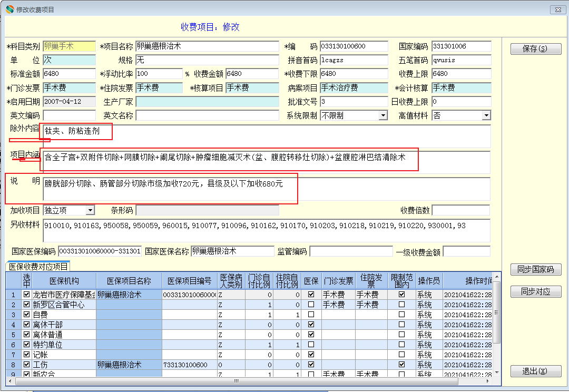569x392 pixels.
Task: Click the 除外内容 text area
Action: pyautogui.click(x=267, y=136)
